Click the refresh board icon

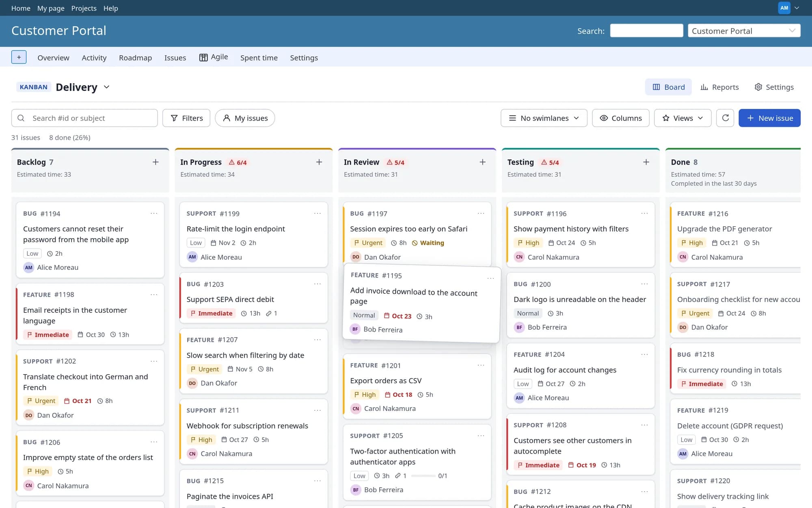click(725, 118)
